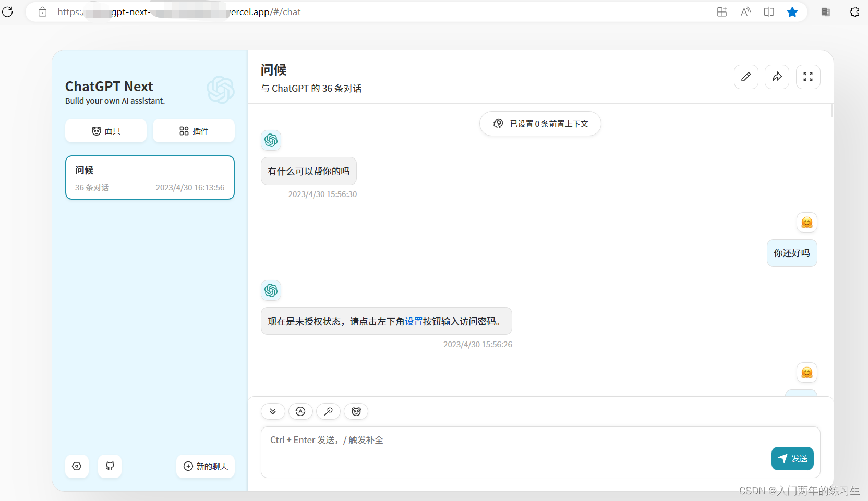Open the browser sidebar translate icon
Screen dimensions: 868x501
[826, 12]
